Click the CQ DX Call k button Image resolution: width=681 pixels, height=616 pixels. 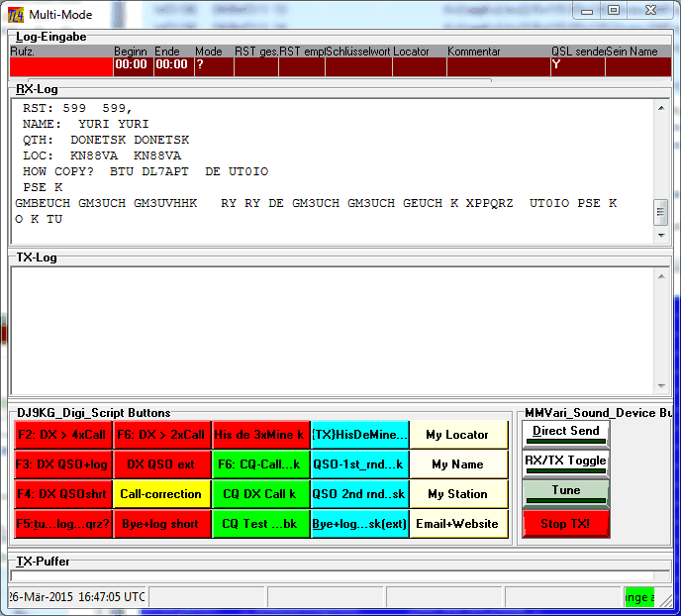pos(261,494)
